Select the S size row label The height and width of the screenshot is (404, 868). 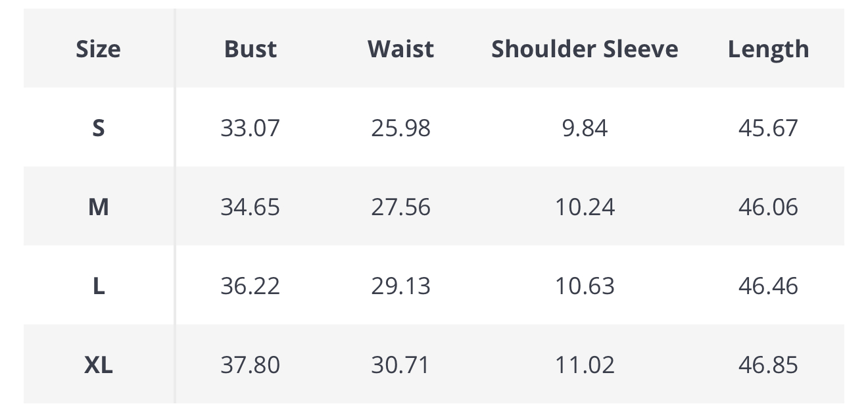point(99,128)
